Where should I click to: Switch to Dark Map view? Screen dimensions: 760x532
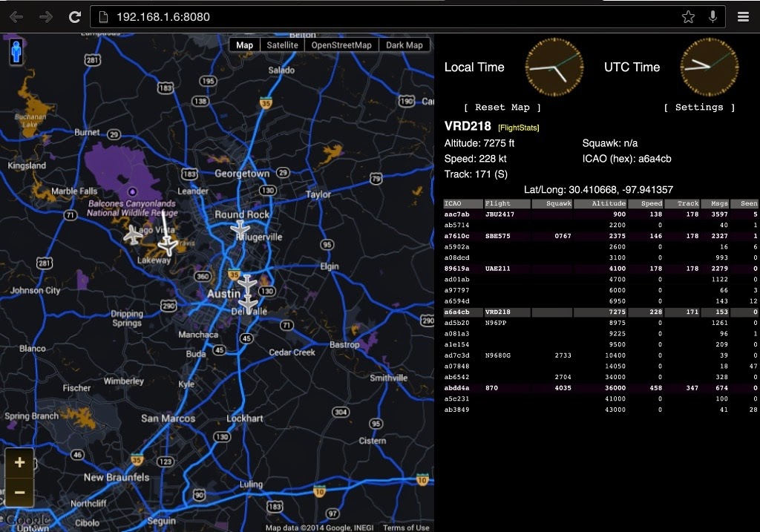pos(404,45)
